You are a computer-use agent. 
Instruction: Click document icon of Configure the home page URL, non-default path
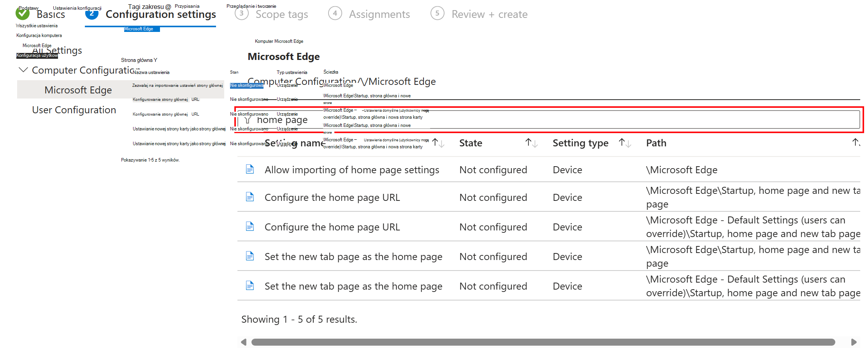pyautogui.click(x=250, y=197)
